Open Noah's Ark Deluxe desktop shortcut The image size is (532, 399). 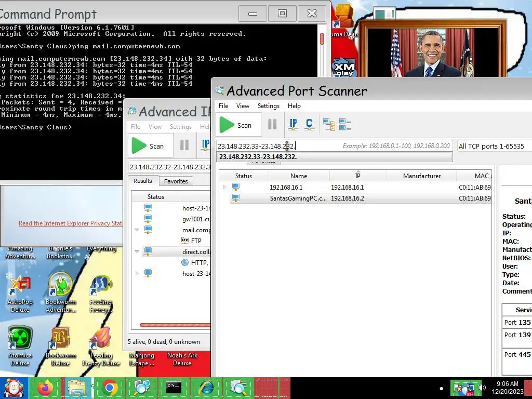point(182,359)
